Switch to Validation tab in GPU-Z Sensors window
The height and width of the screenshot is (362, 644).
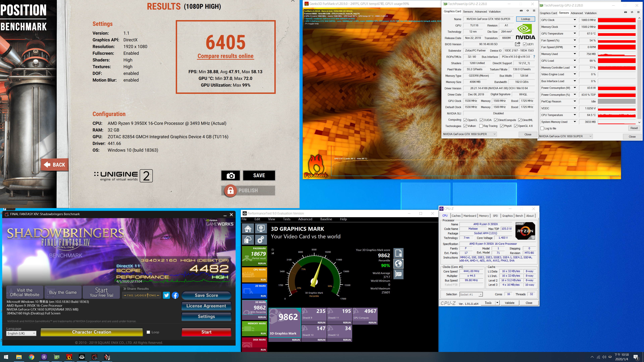(591, 13)
